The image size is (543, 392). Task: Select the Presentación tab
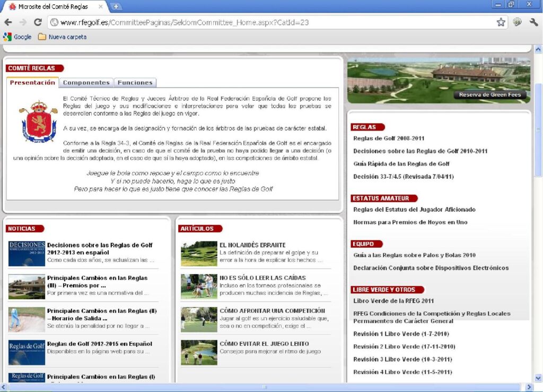click(32, 82)
